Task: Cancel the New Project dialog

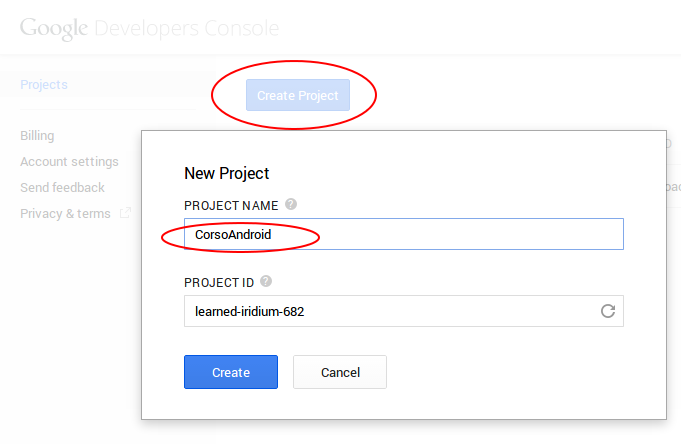Action: point(340,372)
